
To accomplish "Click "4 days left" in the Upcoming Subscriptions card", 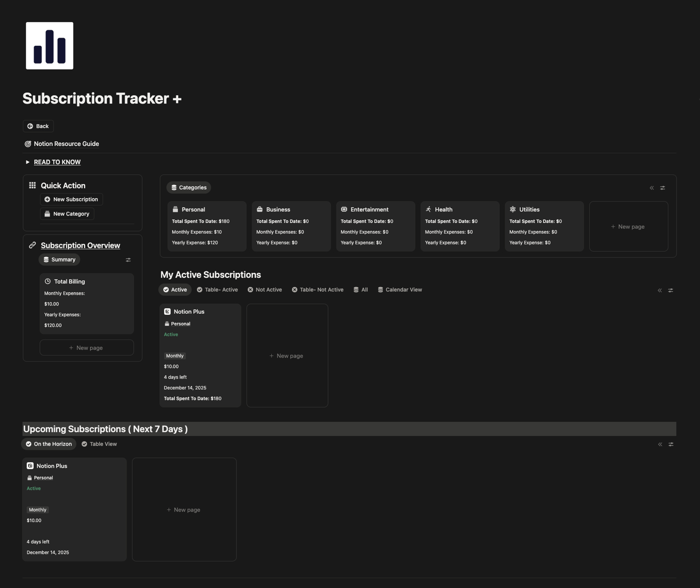I will 38,542.
